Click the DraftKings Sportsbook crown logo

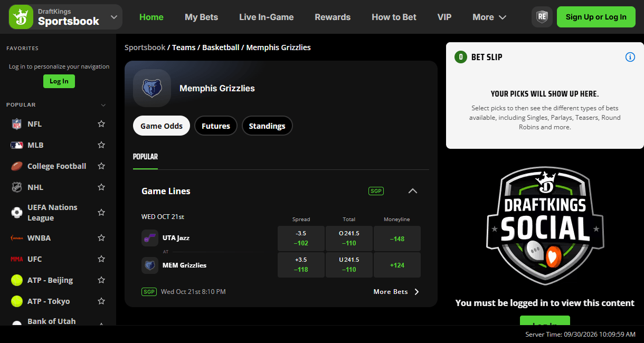(21, 17)
